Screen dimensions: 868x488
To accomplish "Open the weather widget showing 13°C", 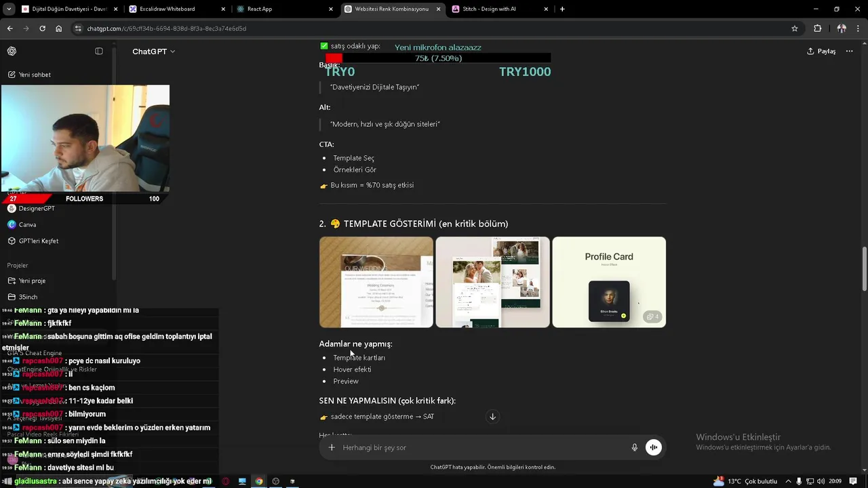I will coord(745,481).
